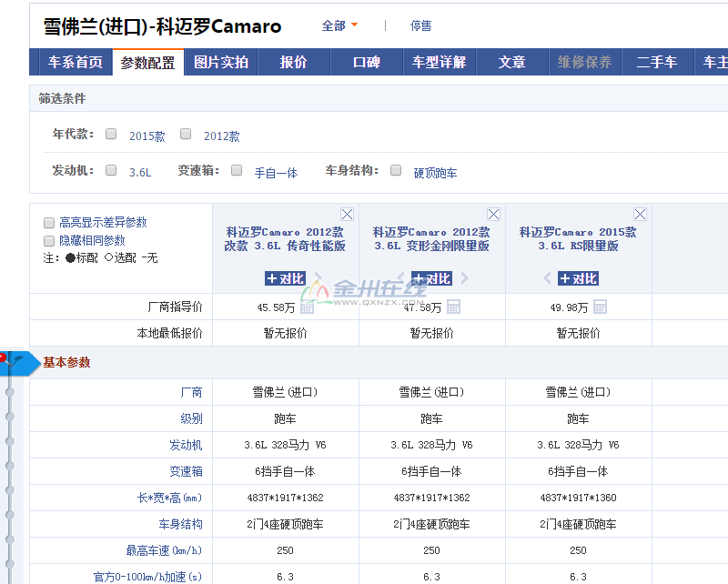Click the 厂商 parameter label
The image size is (728, 584).
tap(191, 393)
